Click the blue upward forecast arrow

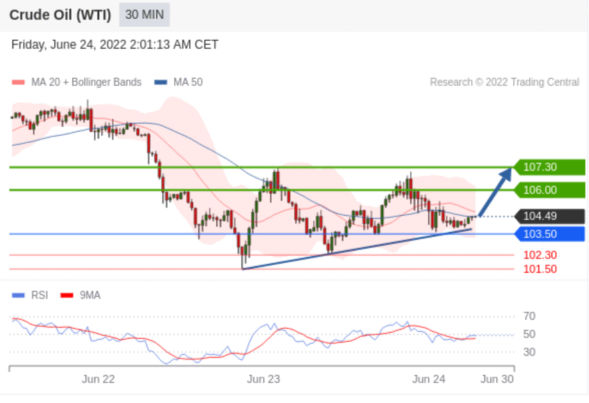coord(495,192)
